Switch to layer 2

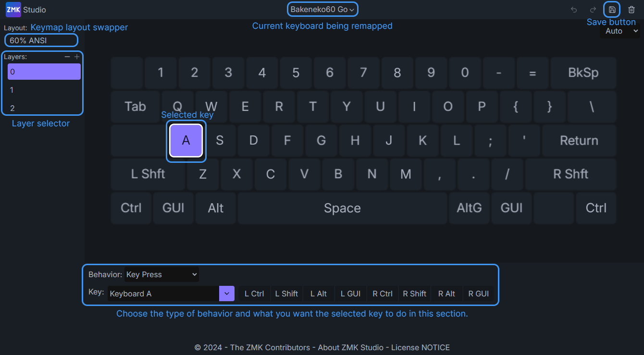(44, 108)
